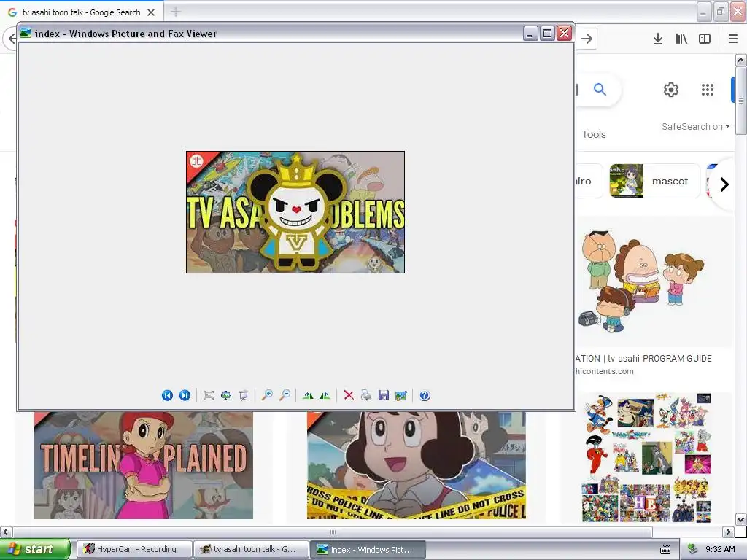Click horizontal scrollbar track in browser

pos(687,532)
